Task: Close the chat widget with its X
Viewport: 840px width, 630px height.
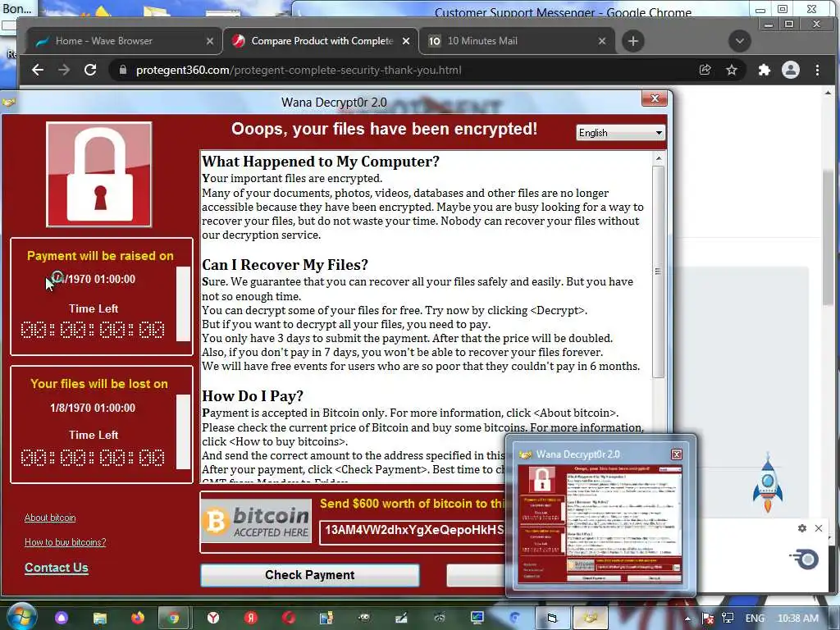Action: [819, 528]
